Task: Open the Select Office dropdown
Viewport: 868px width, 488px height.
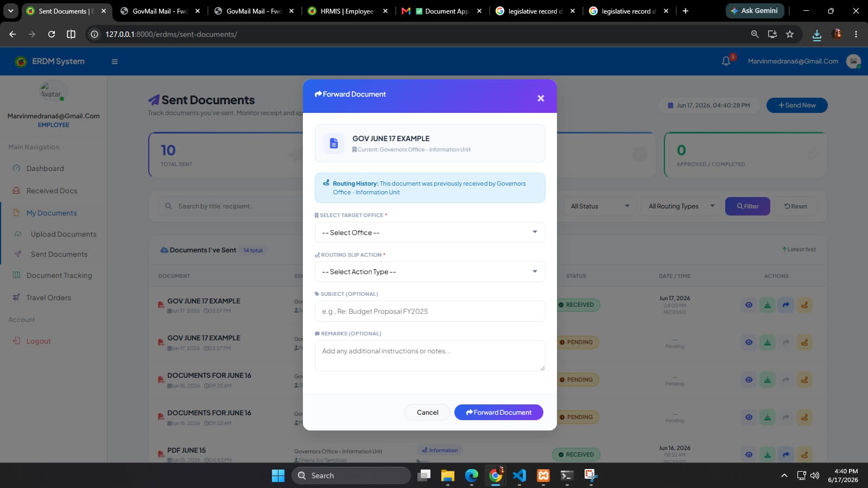Action: (430, 232)
